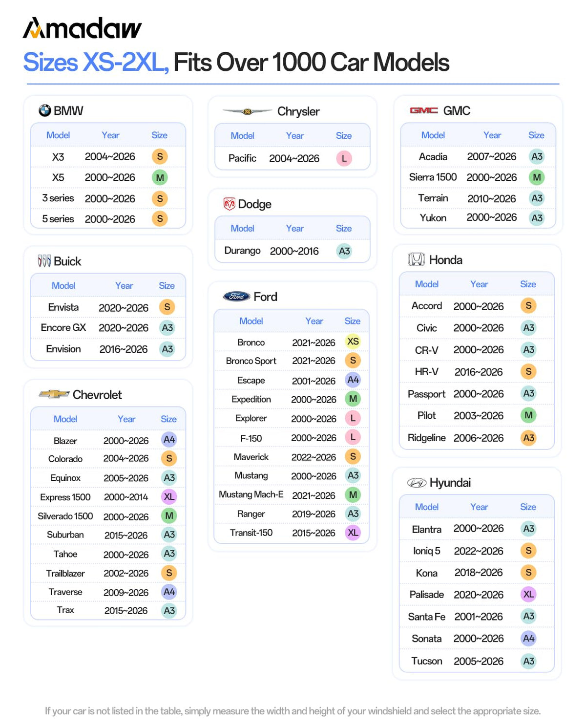Click the 'CR-V' model cell
The height and width of the screenshot is (728, 586).
[x=426, y=350]
